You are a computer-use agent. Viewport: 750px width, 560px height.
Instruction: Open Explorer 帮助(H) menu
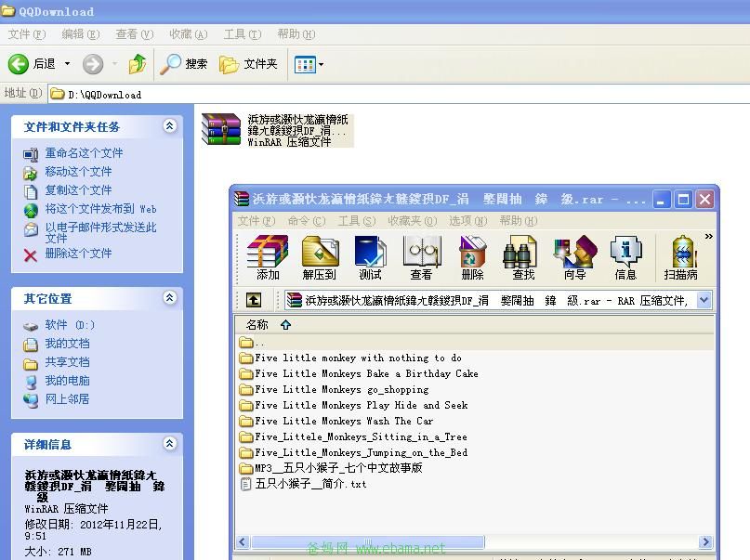click(x=296, y=34)
